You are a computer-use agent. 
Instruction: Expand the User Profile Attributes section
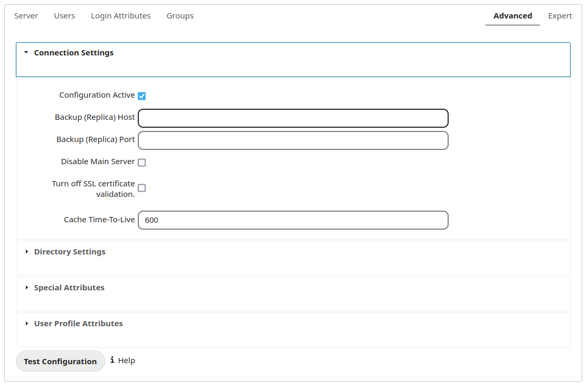tap(78, 324)
